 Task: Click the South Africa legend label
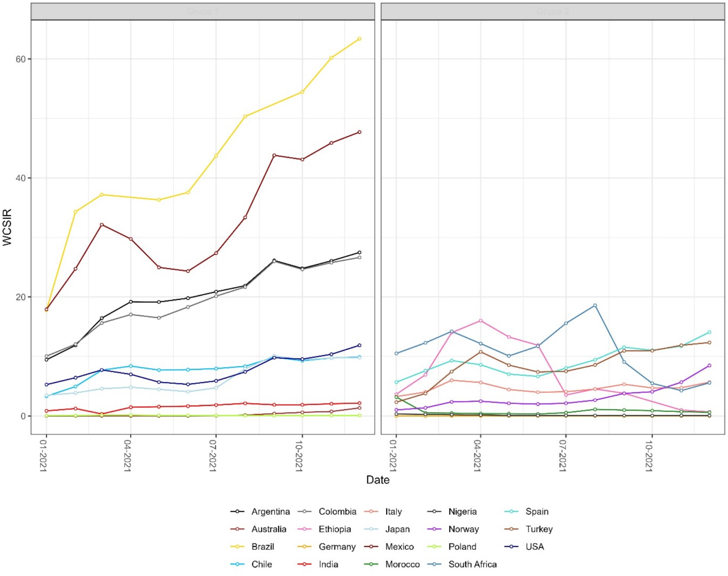[473, 564]
